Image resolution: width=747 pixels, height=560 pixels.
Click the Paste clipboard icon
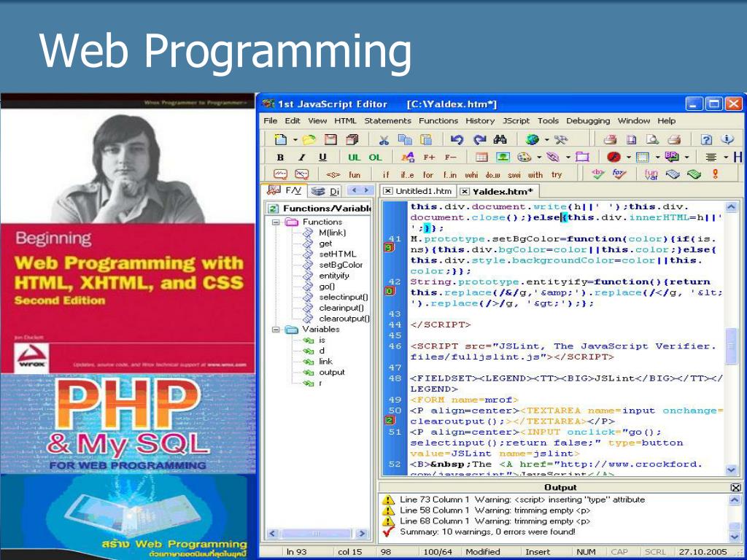pos(425,139)
